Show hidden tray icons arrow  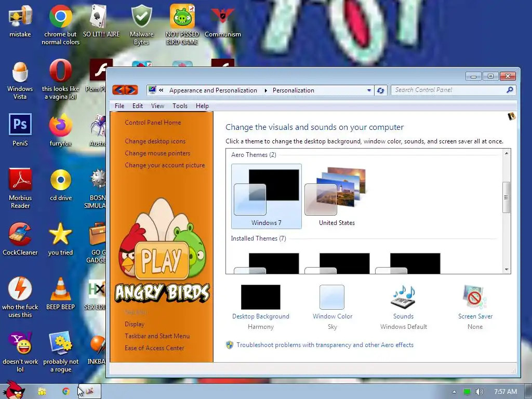(454, 392)
